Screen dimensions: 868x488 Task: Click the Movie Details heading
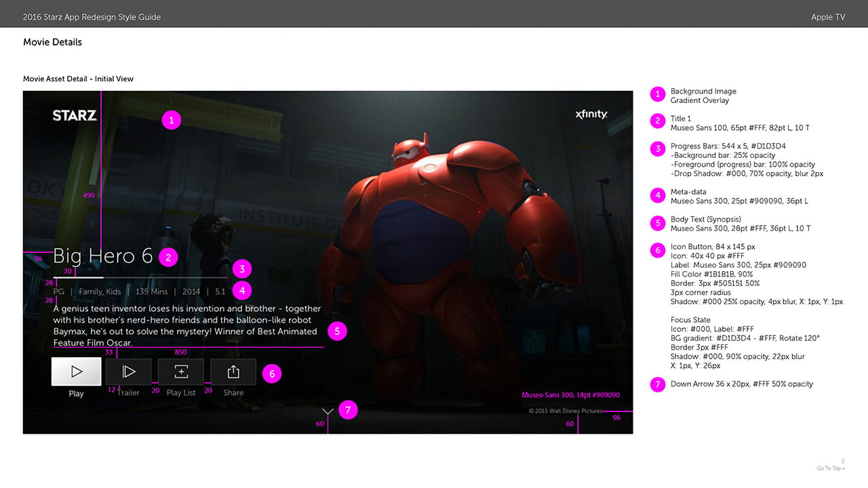(52, 42)
